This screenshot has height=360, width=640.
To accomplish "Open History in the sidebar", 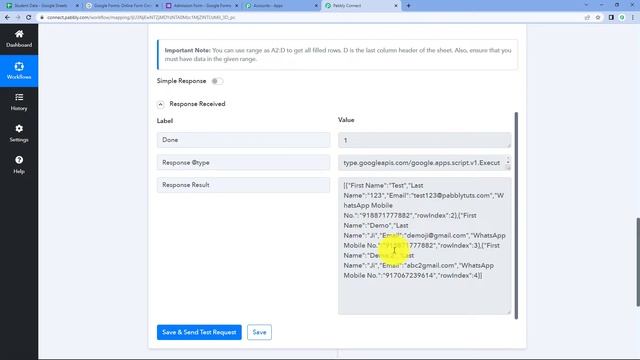I will [19, 102].
